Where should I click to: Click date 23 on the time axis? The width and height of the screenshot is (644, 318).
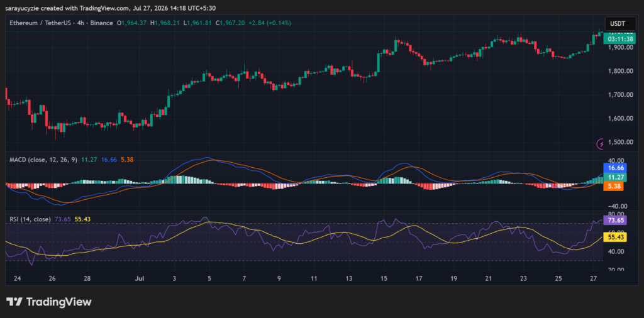523,278
